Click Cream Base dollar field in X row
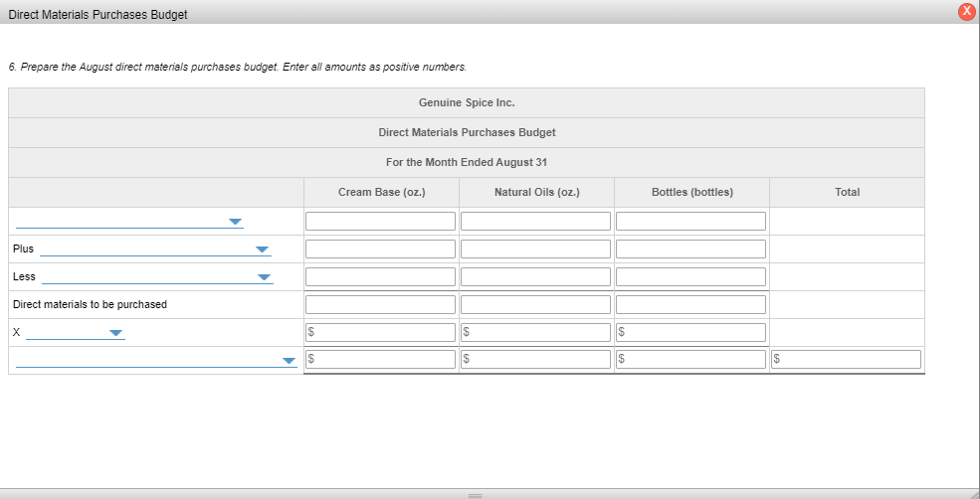The height and width of the screenshot is (499, 980). (381, 332)
